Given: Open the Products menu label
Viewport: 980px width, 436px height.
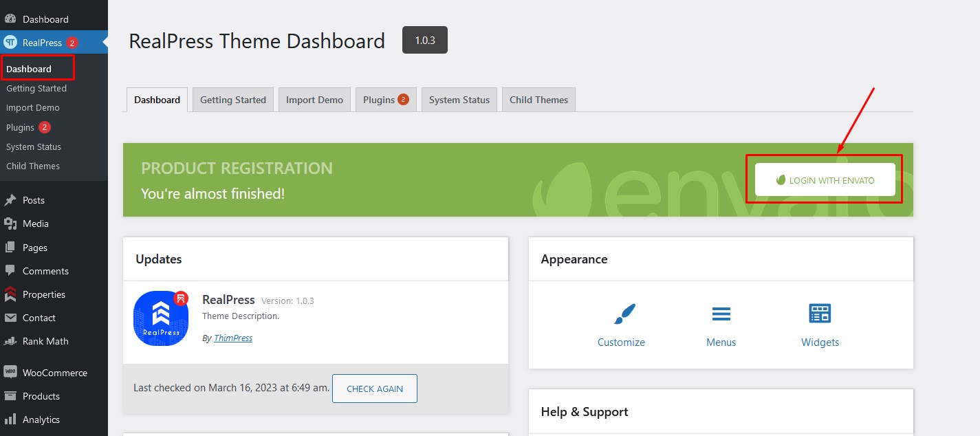Looking at the screenshot, I should click(x=41, y=396).
